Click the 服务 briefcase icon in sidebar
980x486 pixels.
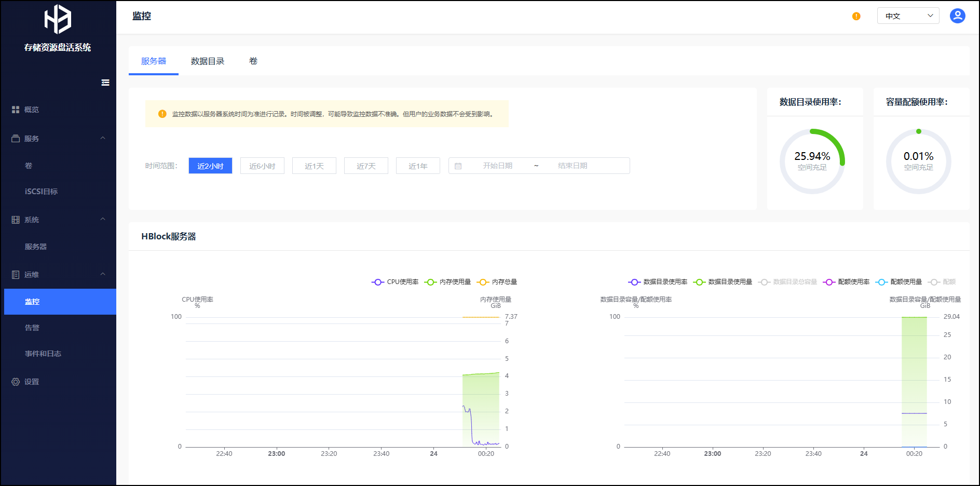[16, 139]
